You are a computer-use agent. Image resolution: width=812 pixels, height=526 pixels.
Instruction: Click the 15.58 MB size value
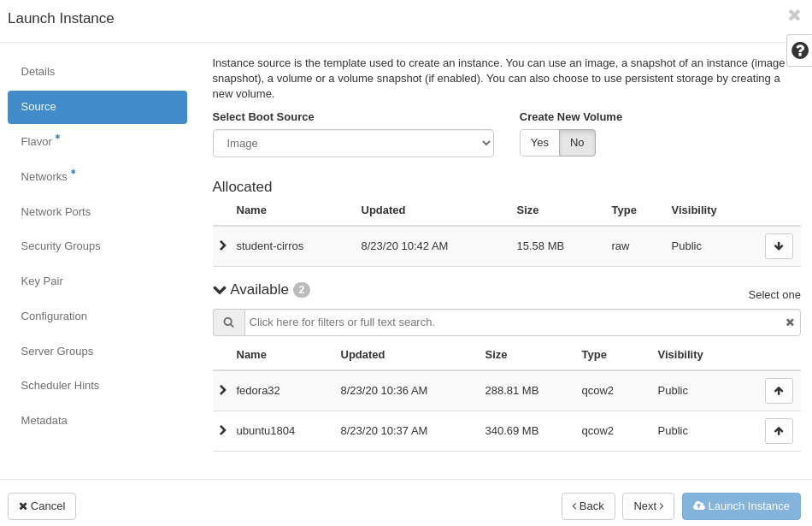coord(540,246)
